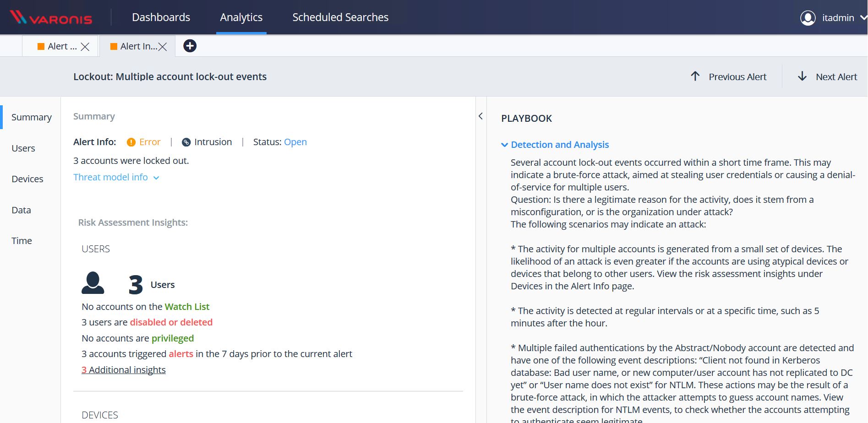The width and height of the screenshot is (868, 423).
Task: Click the Next Alert down arrow
Action: [802, 76]
